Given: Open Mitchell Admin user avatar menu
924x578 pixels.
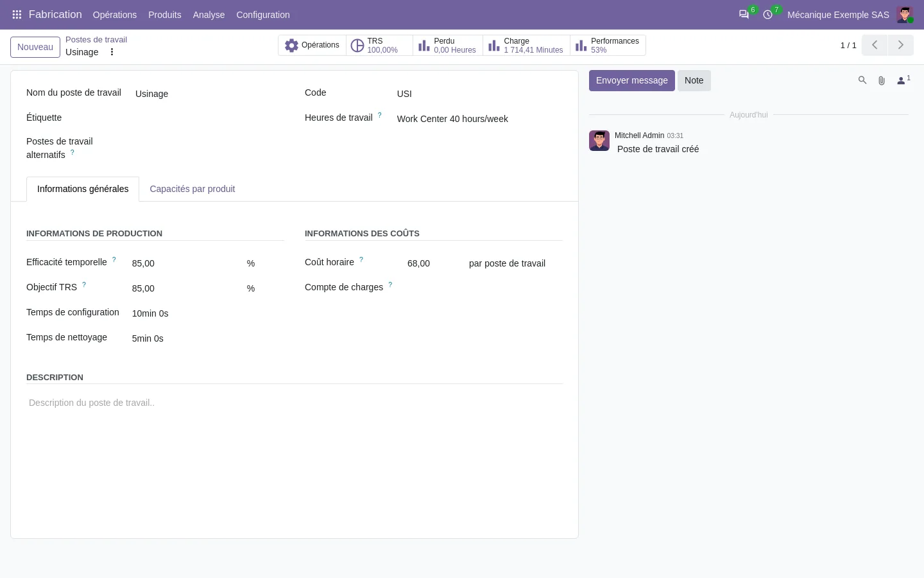Looking at the screenshot, I should click(905, 14).
